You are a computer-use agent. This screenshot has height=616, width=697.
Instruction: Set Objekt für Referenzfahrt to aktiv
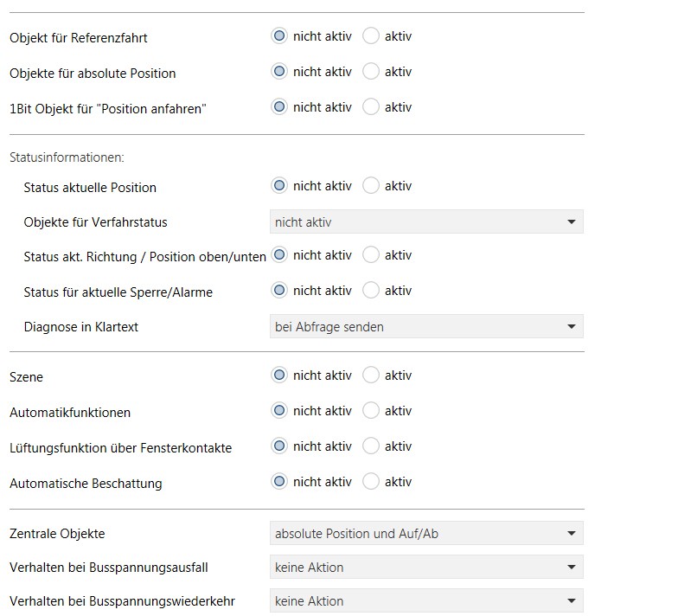pyautogui.click(x=371, y=36)
